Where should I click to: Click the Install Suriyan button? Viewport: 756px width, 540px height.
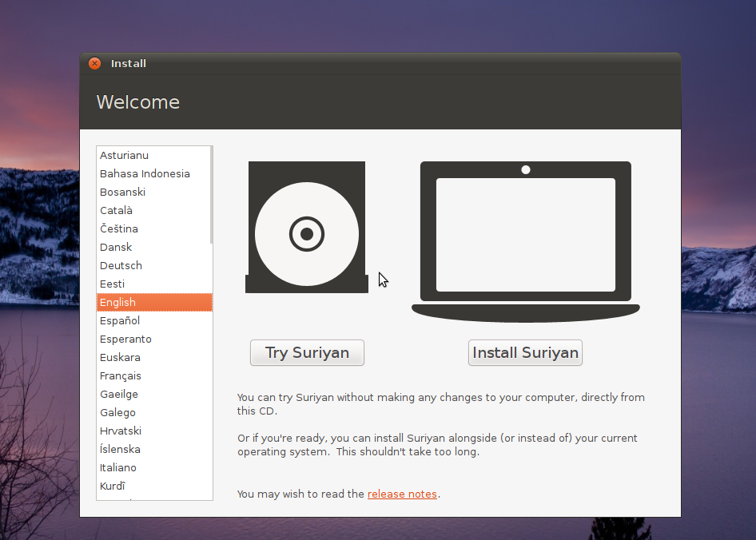[x=525, y=352]
